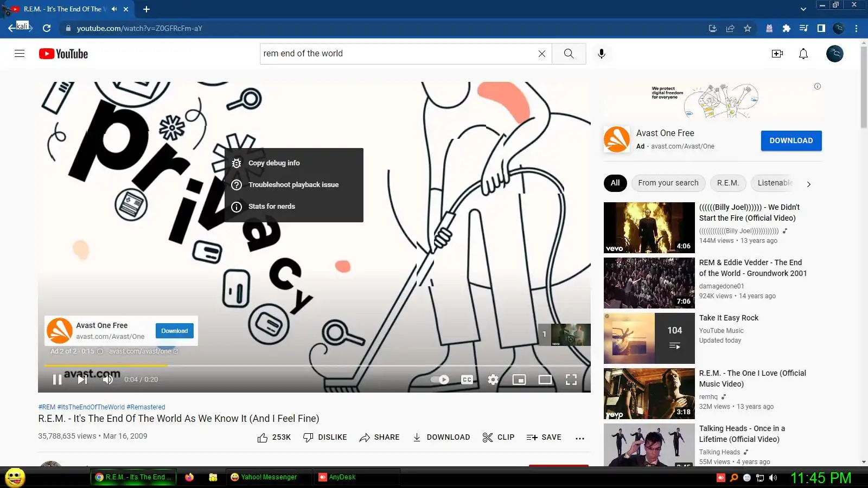Save the video to a playlist
This screenshot has height=488, width=868.
click(544, 438)
